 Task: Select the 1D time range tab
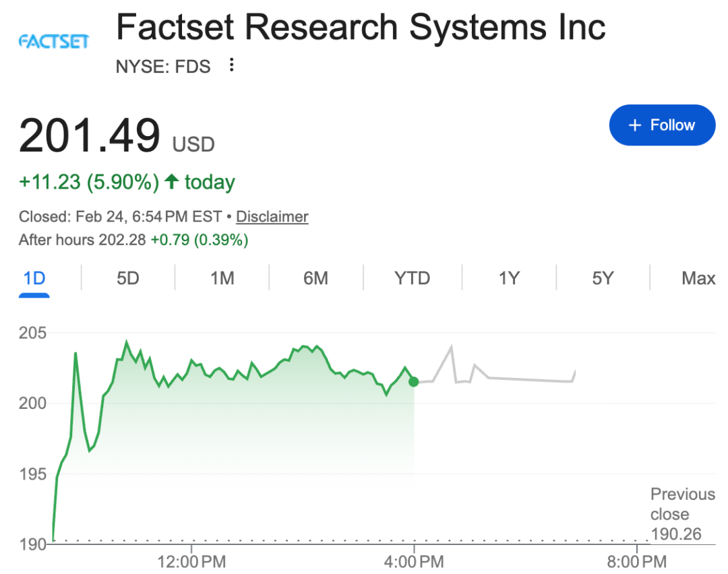[34, 278]
